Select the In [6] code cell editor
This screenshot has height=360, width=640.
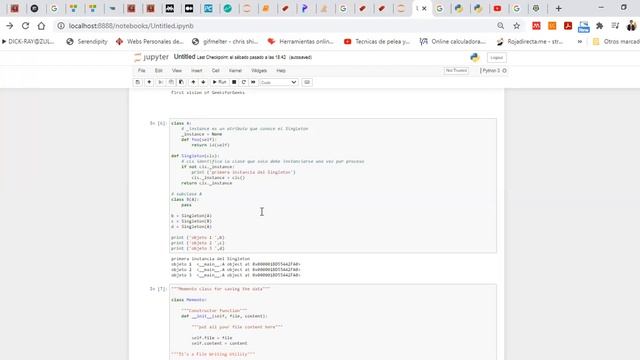(333, 186)
